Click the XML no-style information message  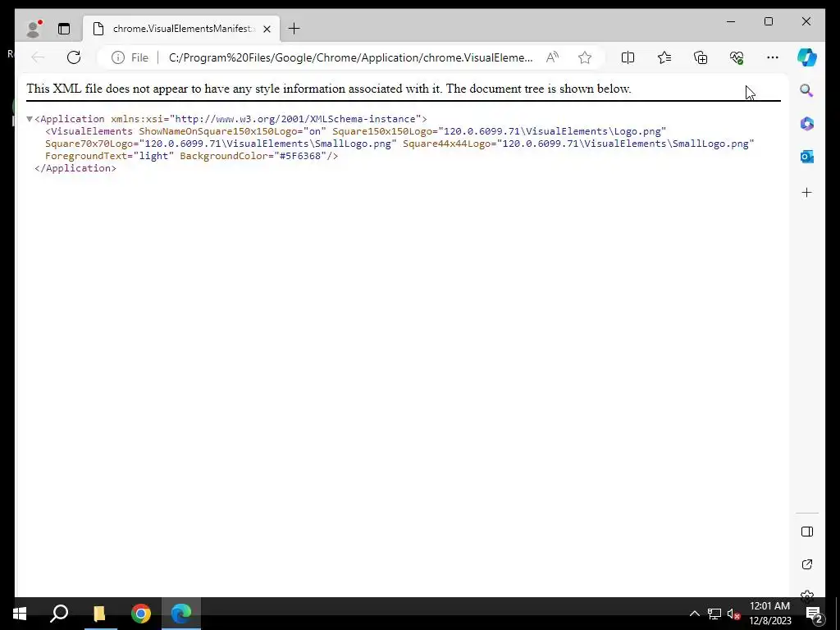(329, 89)
